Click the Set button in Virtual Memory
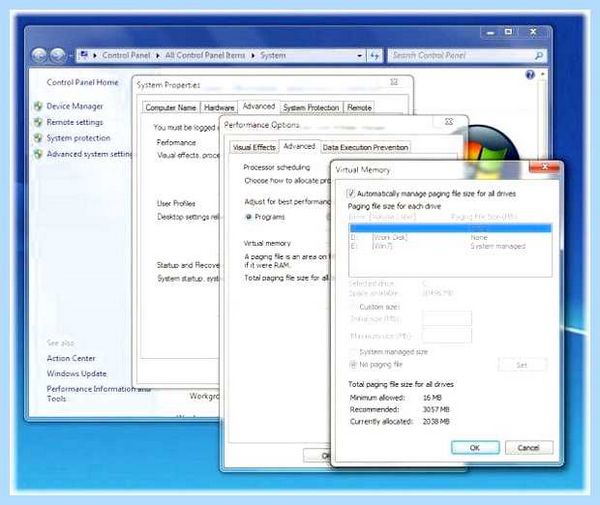The width and height of the screenshot is (600, 505). pos(522,365)
